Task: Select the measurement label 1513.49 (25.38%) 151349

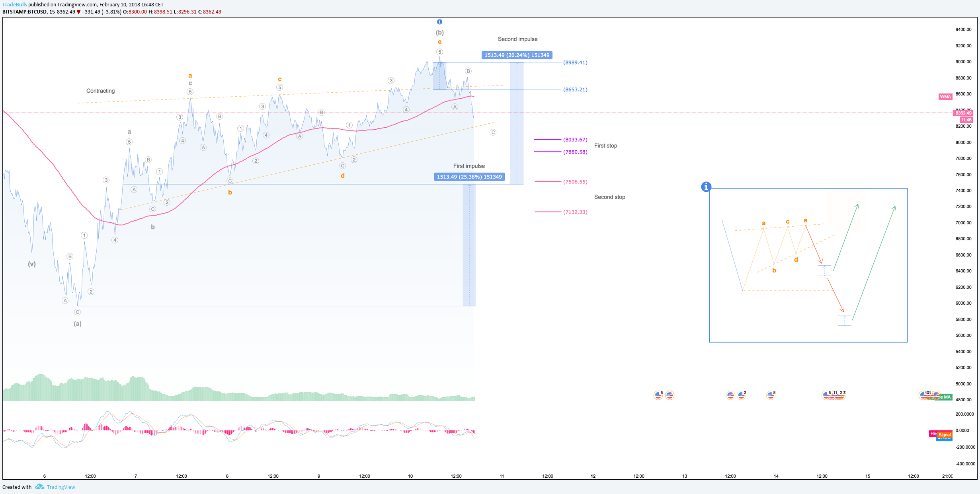Action: click(x=469, y=177)
